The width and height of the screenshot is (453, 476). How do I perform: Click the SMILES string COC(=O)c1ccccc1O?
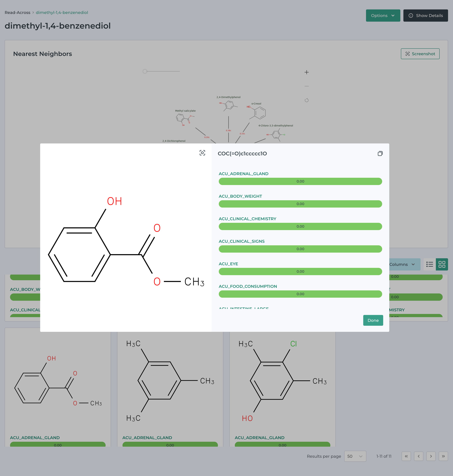[242, 154]
